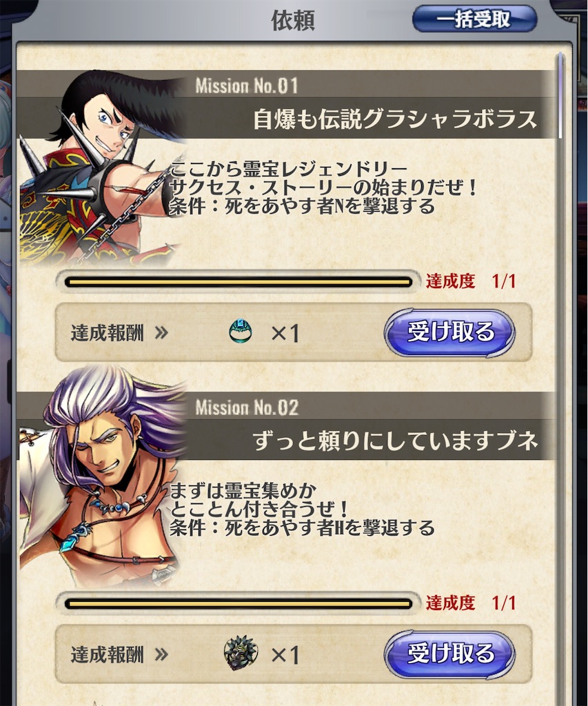
Task: Click Mission No.02 progress bar
Action: [x=239, y=604]
